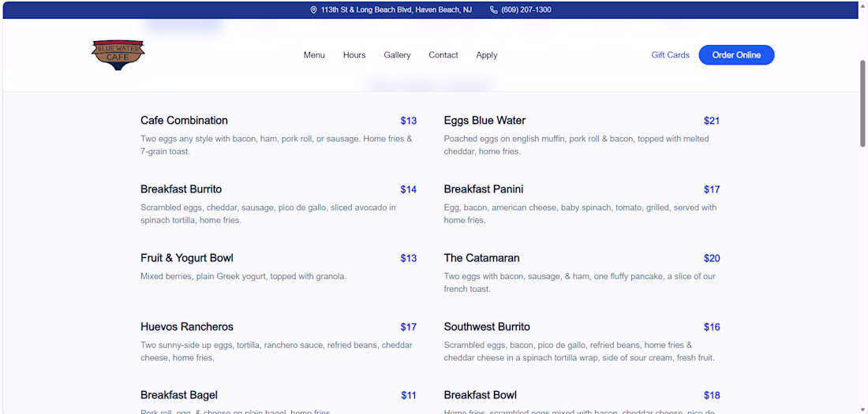Click the $13 price of Fruit & Yogurt Bowl
This screenshot has width=868, height=414.
(x=409, y=258)
